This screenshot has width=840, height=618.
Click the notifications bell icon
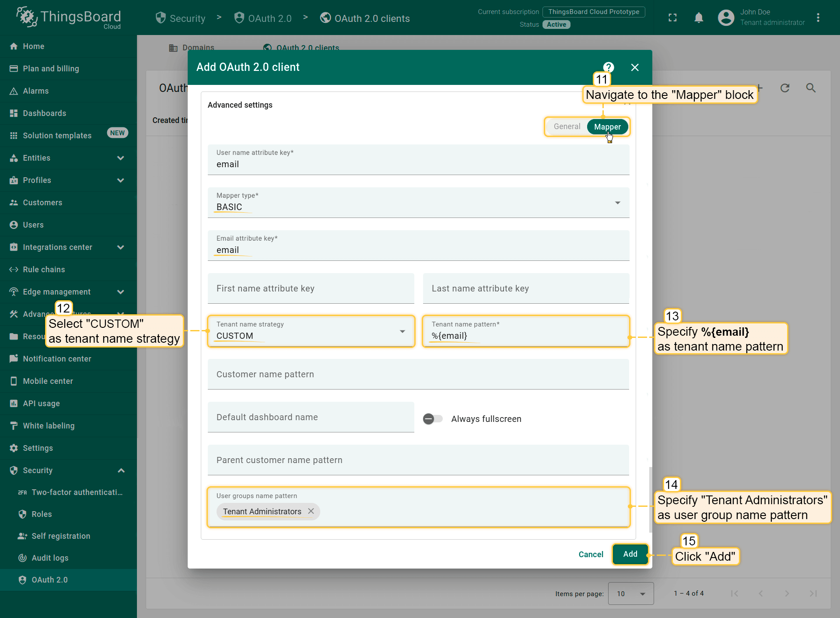(x=699, y=18)
